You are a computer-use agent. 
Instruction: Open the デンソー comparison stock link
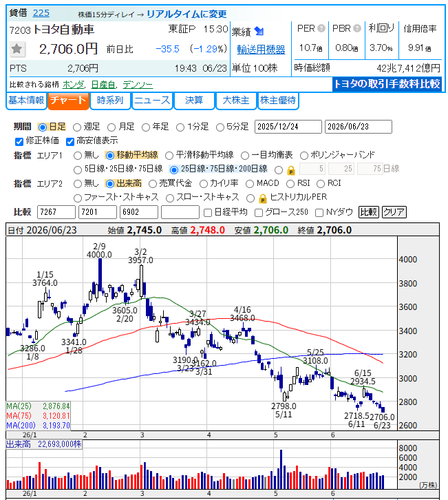[138, 85]
